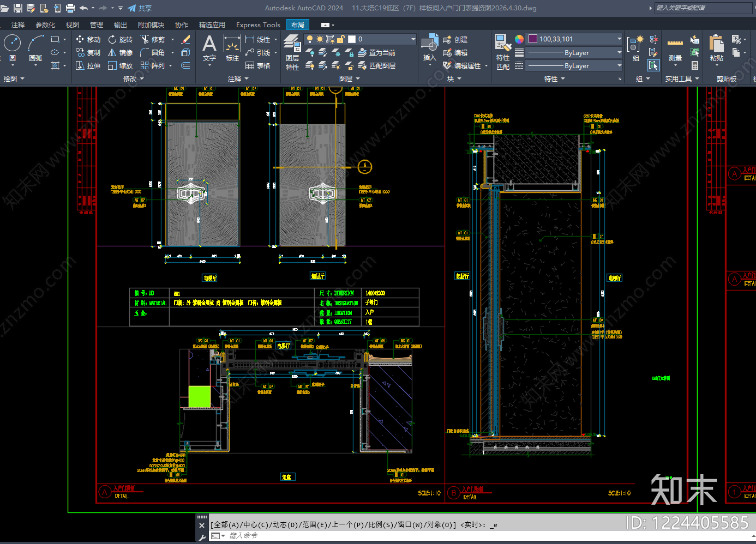756x544 pixels.
Task: Expand the 绘图 panel flyout
Action: click(14, 79)
